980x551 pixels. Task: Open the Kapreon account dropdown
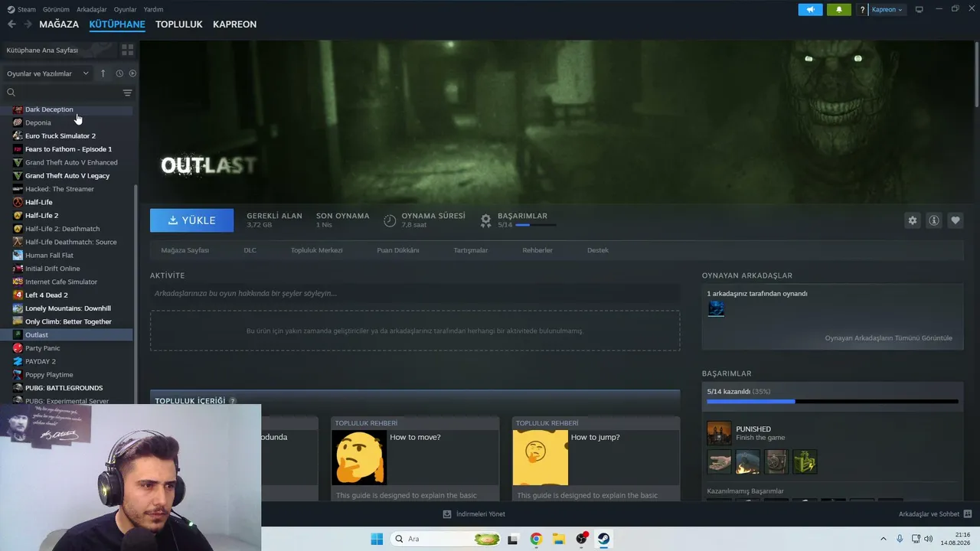tap(887, 10)
